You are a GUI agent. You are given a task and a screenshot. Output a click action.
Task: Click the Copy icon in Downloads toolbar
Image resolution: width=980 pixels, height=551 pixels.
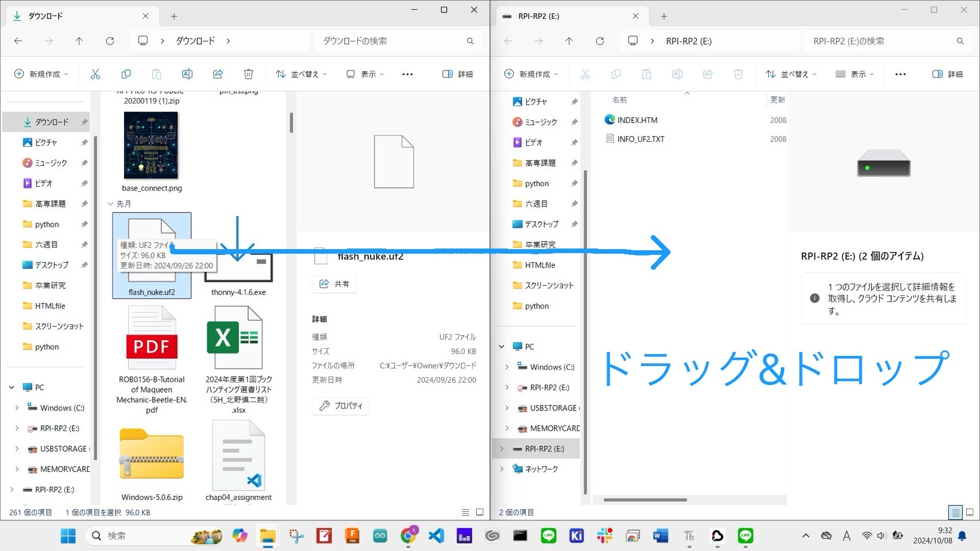126,74
